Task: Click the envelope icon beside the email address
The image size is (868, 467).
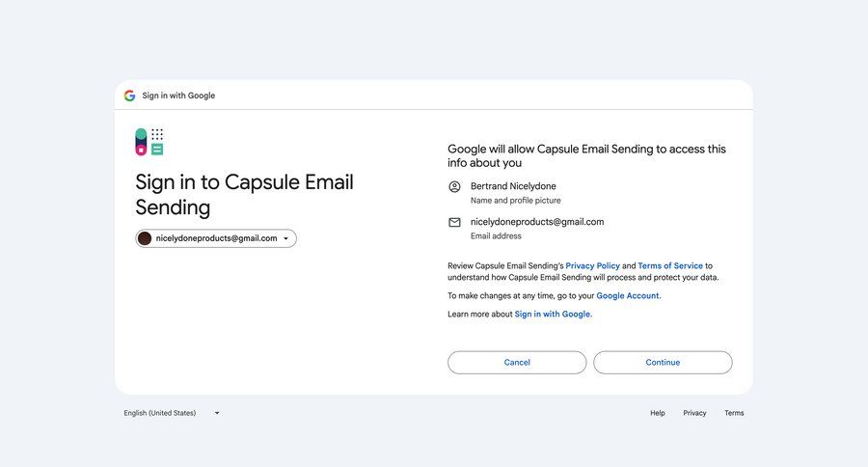Action: pos(455,222)
